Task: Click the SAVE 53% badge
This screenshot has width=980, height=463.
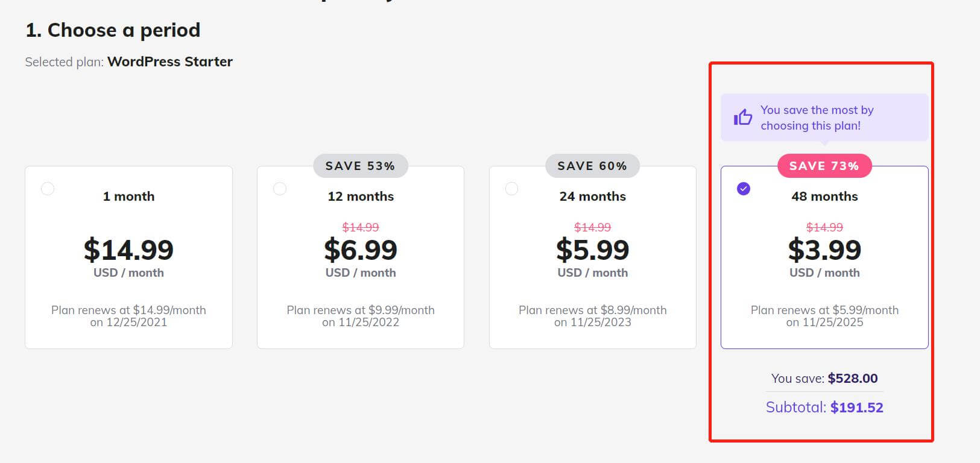Action: (360, 166)
